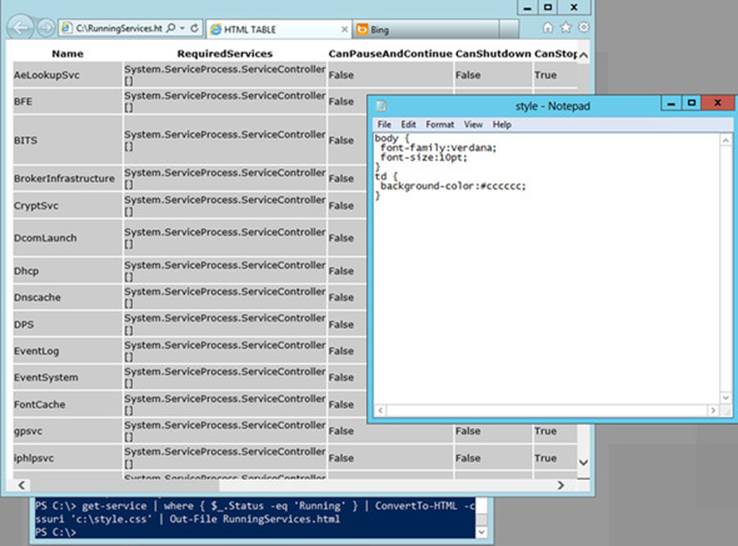Switch to the Bing tab
This screenshot has width=738, height=546.
click(x=426, y=30)
